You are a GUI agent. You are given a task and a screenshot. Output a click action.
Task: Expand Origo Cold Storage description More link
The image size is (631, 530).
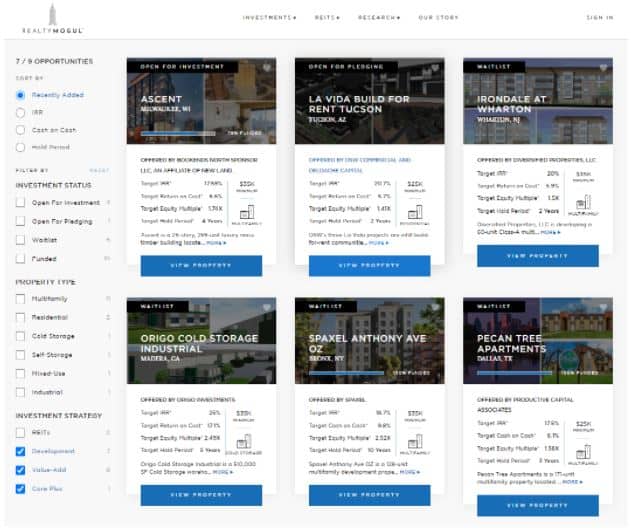223,472
